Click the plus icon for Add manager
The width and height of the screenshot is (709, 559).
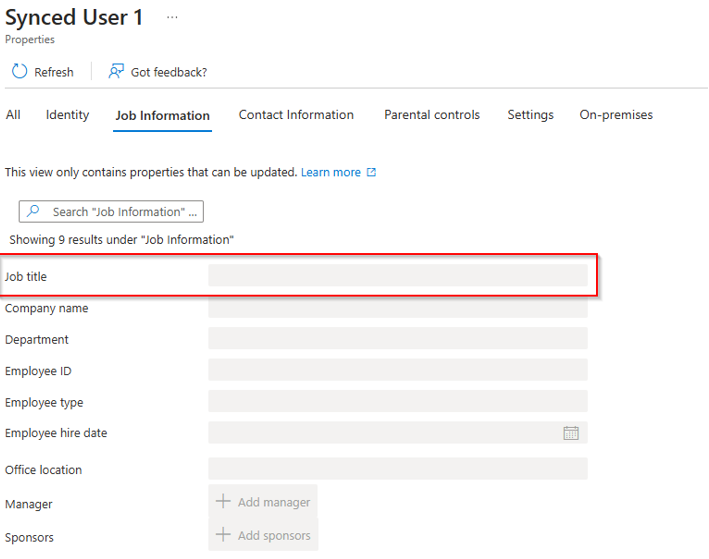click(223, 502)
